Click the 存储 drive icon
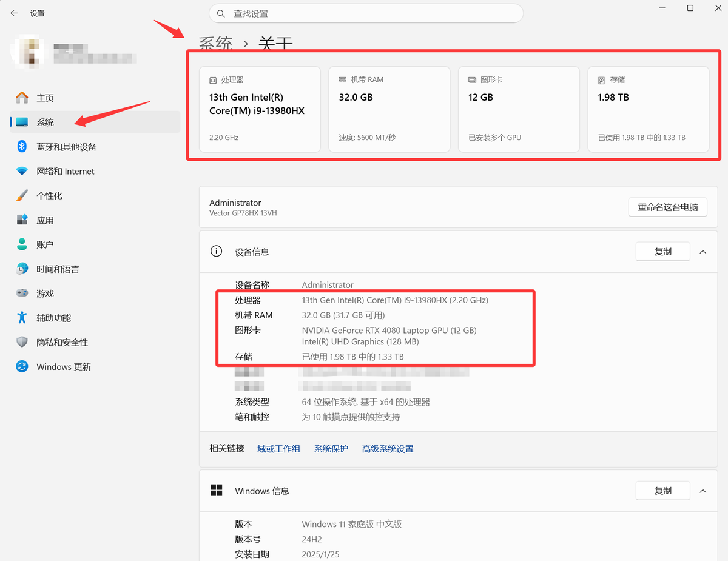The width and height of the screenshot is (728, 561). tap(602, 80)
